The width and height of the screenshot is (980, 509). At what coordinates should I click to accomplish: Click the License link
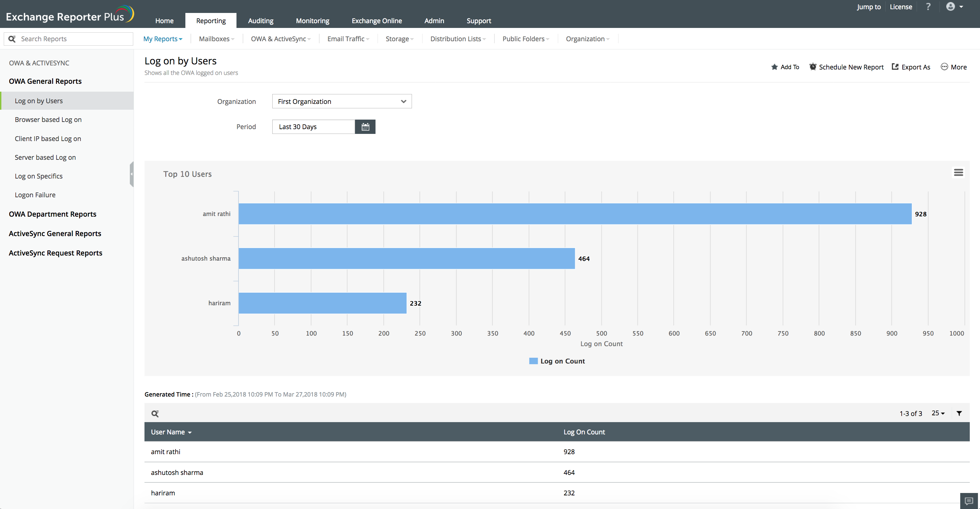(x=901, y=7)
